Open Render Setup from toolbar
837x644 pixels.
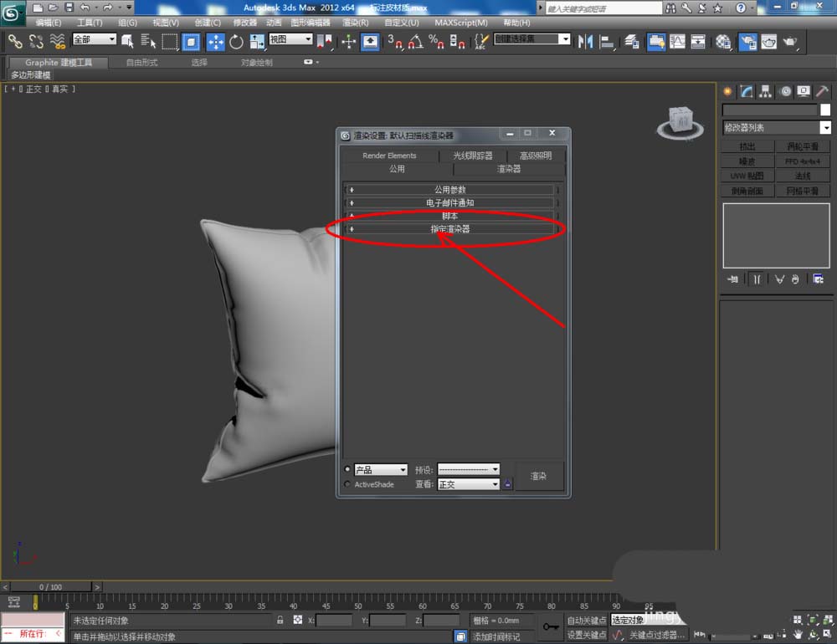[747, 42]
